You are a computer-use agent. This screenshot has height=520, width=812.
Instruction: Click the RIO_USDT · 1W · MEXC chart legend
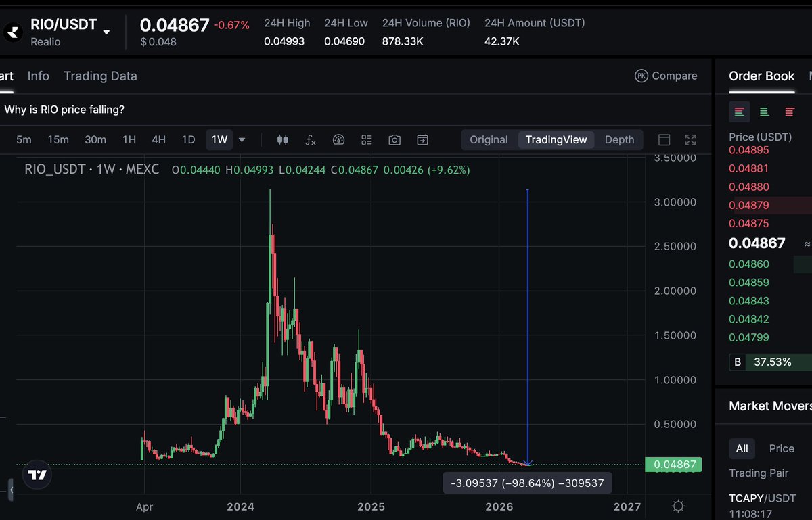coord(91,170)
